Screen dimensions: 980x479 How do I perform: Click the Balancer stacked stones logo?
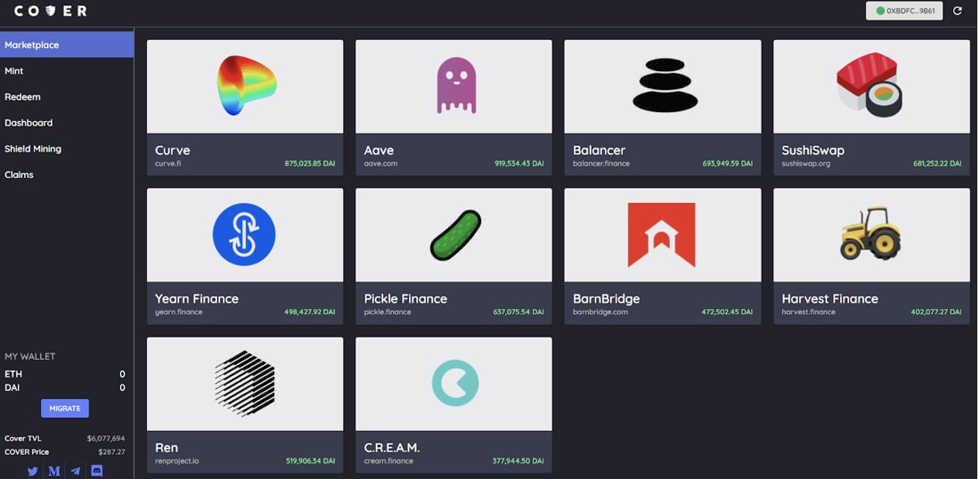click(x=665, y=85)
